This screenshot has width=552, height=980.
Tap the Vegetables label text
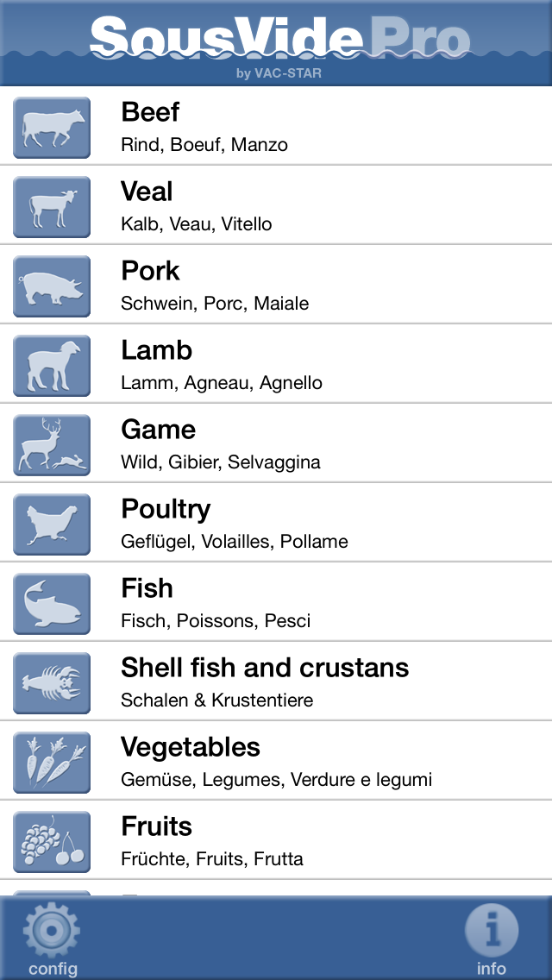191,747
